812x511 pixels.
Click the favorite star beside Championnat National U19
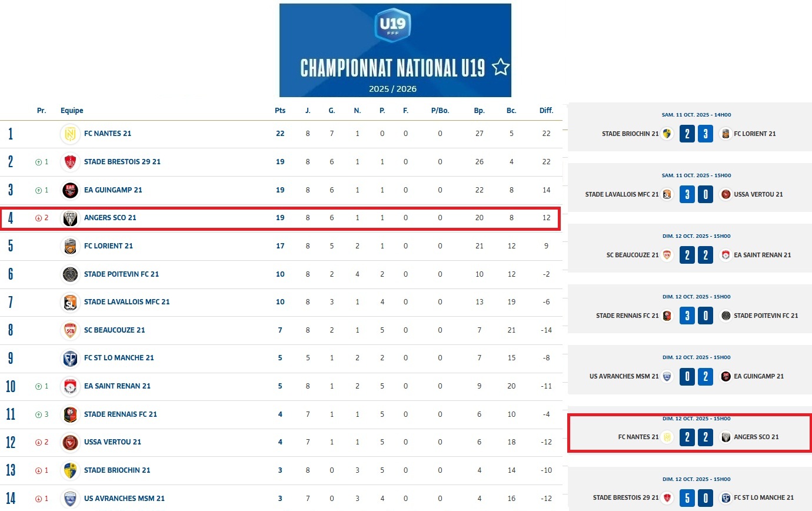click(x=500, y=68)
